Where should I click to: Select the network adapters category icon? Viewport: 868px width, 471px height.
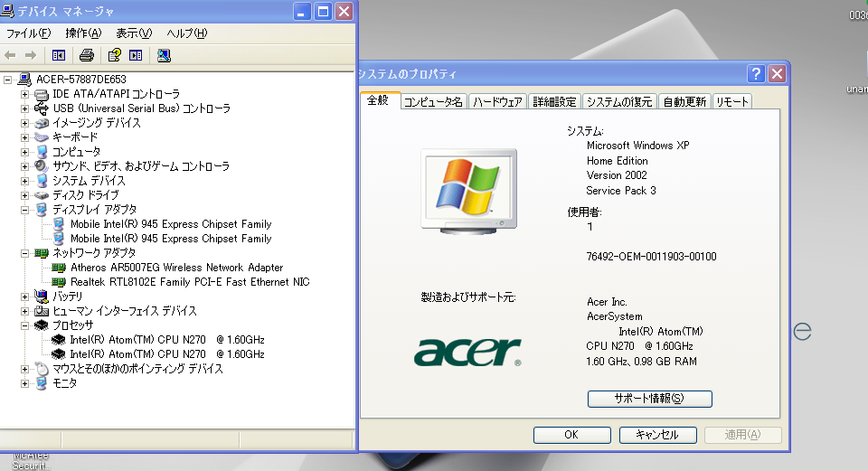pos(42,253)
